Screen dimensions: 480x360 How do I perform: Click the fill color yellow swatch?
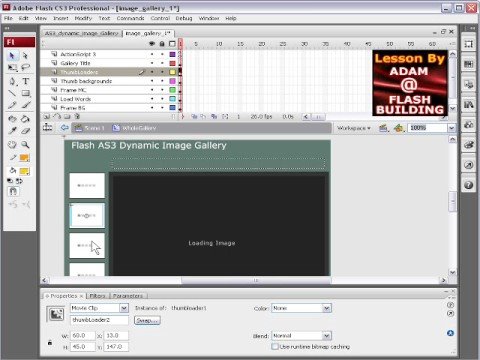click(24, 171)
